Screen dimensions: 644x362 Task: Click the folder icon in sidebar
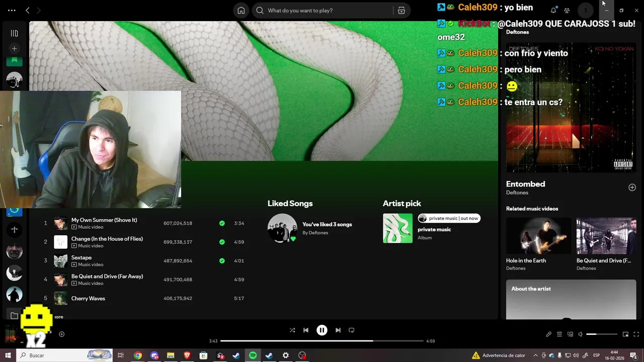pyautogui.click(x=14, y=316)
